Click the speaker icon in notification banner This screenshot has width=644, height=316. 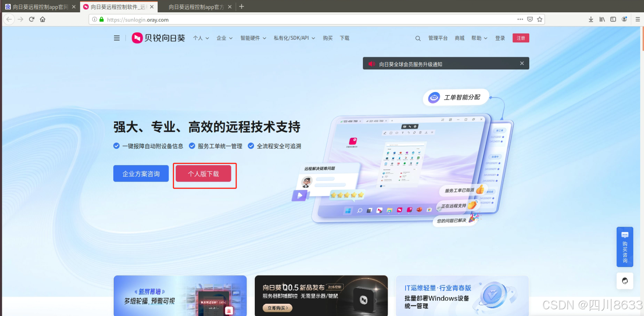coord(371,64)
